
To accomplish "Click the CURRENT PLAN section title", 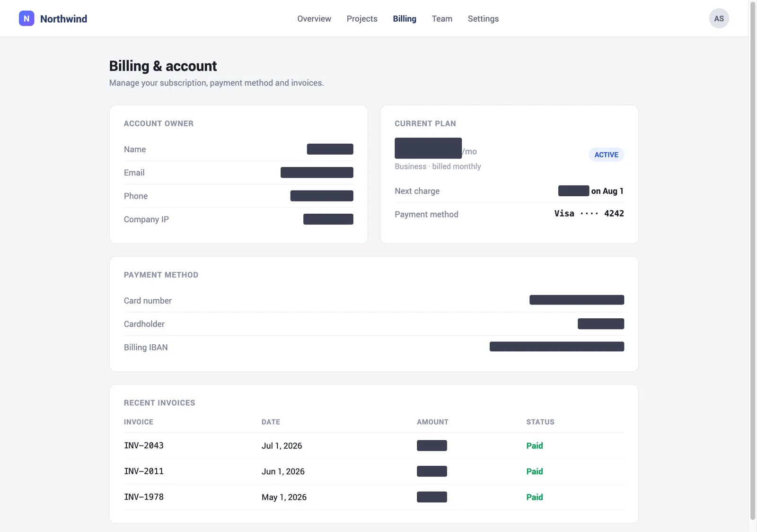I will (425, 123).
